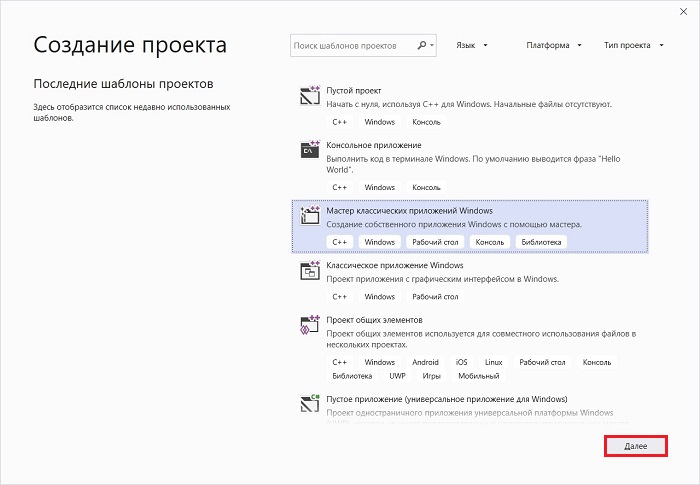Click the Проект общих элементов template icon
700x485 pixels.
(x=310, y=325)
